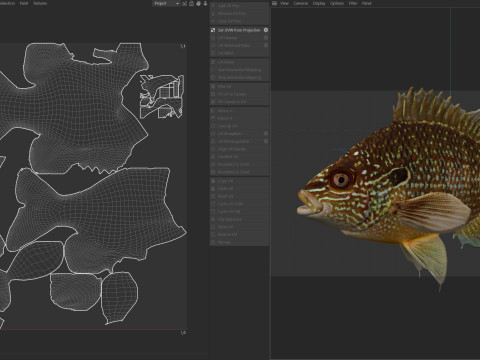Select Start Interactive Mapping
This screenshot has height=360, width=480.
point(239,70)
